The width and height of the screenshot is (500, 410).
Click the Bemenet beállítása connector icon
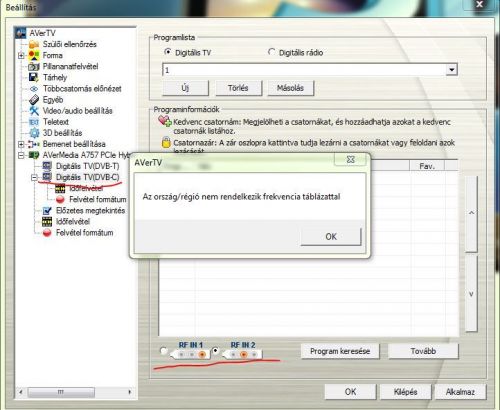tap(34, 144)
